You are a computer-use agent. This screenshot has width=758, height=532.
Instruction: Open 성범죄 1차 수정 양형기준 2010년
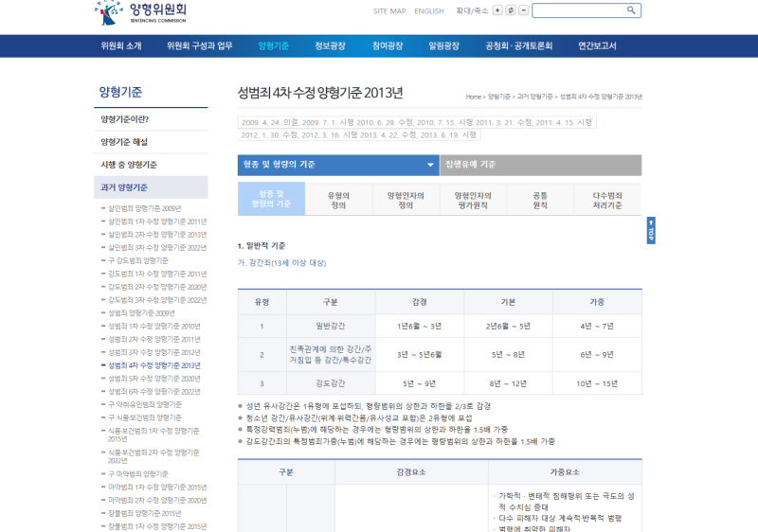pos(153,326)
